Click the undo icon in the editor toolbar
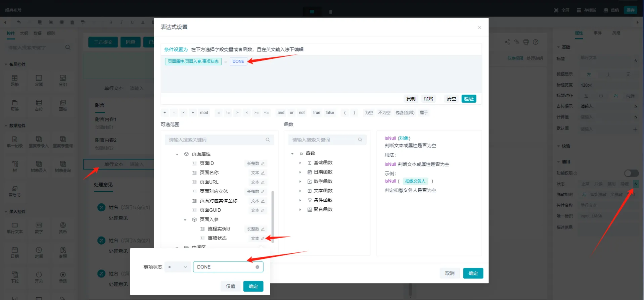Screen dimensions: 644x300 coord(19,22)
